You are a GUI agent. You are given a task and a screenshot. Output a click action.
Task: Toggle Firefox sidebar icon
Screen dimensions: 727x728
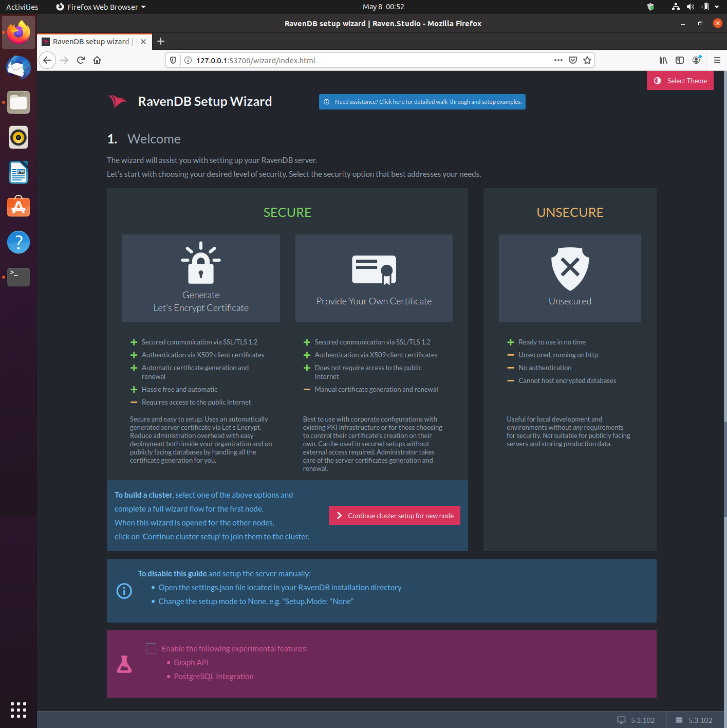pos(680,60)
